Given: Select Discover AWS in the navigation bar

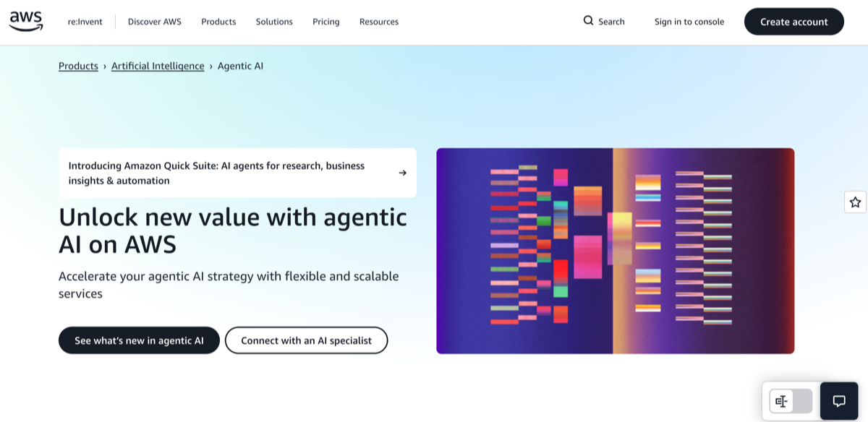Looking at the screenshot, I should 154,22.
